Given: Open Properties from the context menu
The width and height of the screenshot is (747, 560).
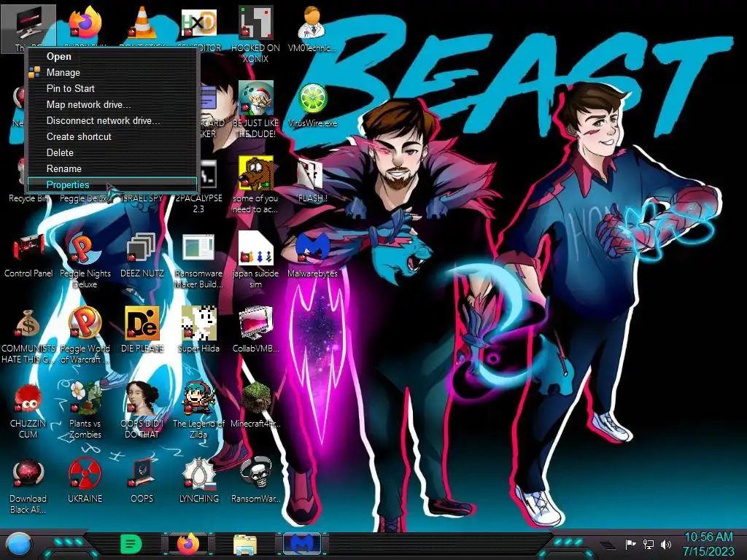Looking at the screenshot, I should pos(112,184).
